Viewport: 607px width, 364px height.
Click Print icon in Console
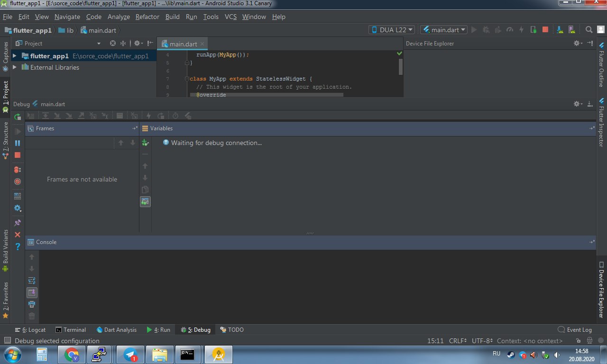(32, 304)
